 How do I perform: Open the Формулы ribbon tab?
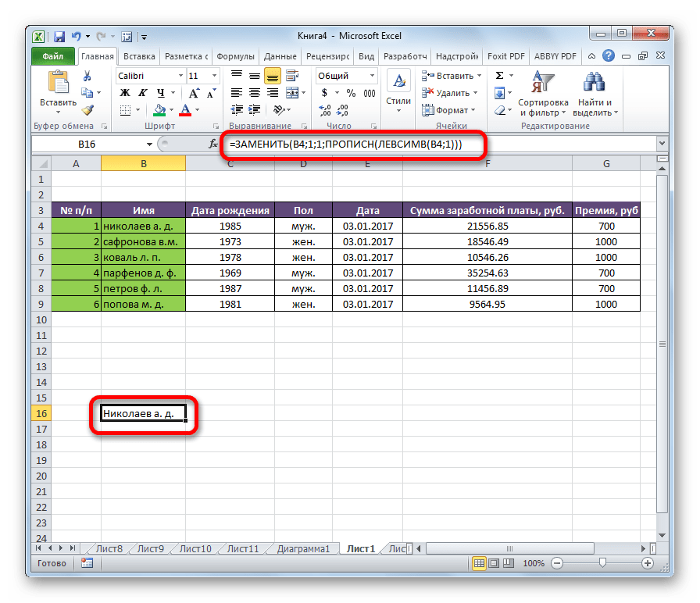[235, 56]
